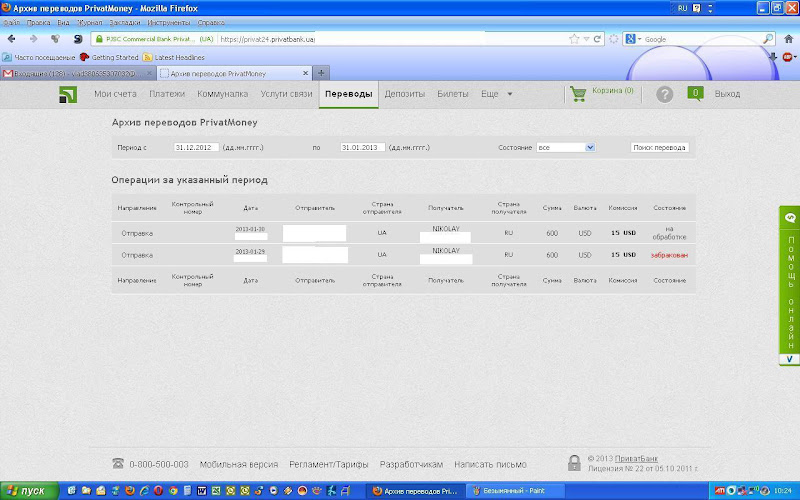Viewport: 800px width, 500px height.
Task: Close the Архив переводов PrivatMoney tab
Action: point(305,73)
